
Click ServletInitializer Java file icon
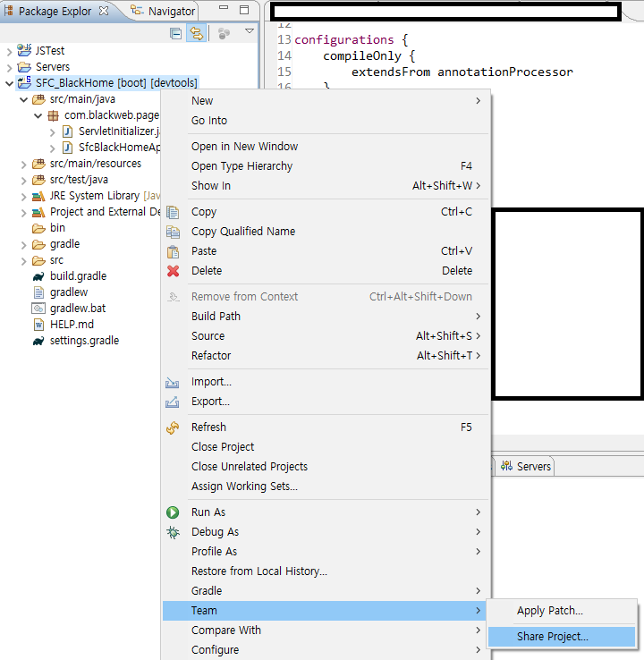coord(67,131)
